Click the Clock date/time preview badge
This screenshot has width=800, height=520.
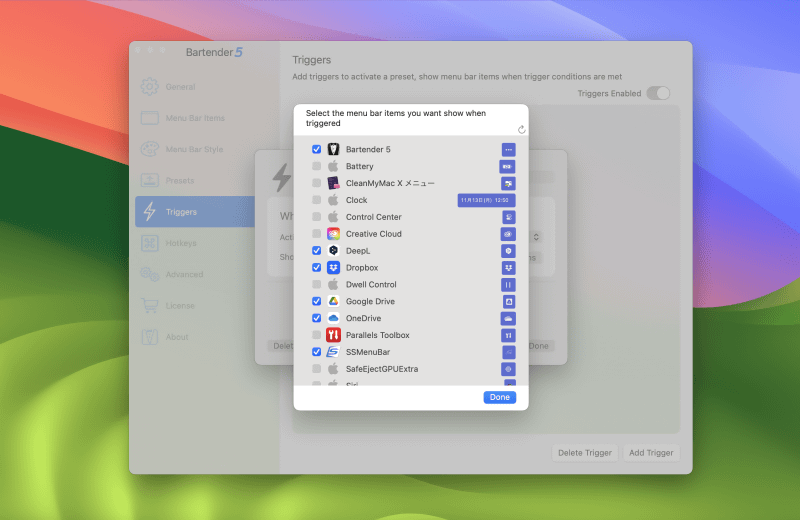pyautogui.click(x=486, y=200)
